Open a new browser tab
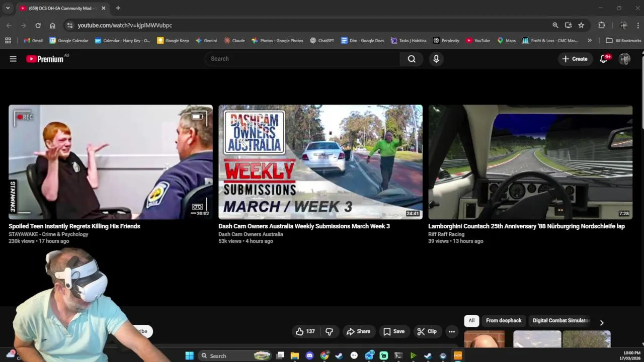The image size is (644, 362). tap(118, 8)
